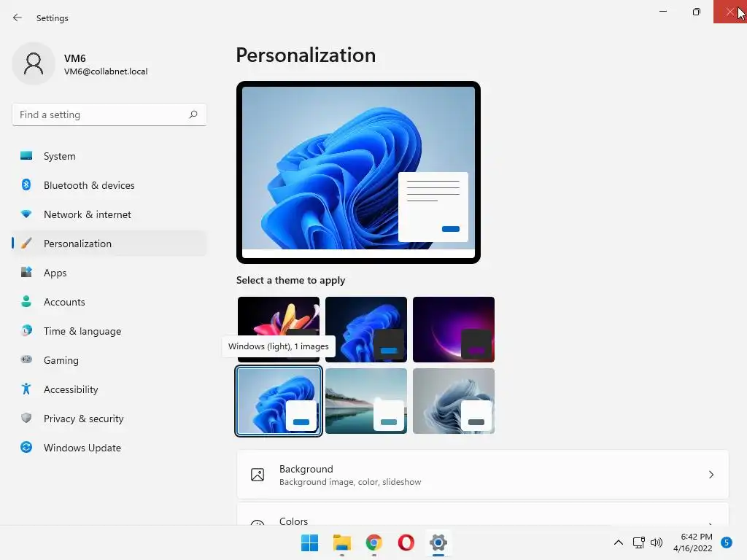Open Background image, color, slideshow row

(483, 475)
